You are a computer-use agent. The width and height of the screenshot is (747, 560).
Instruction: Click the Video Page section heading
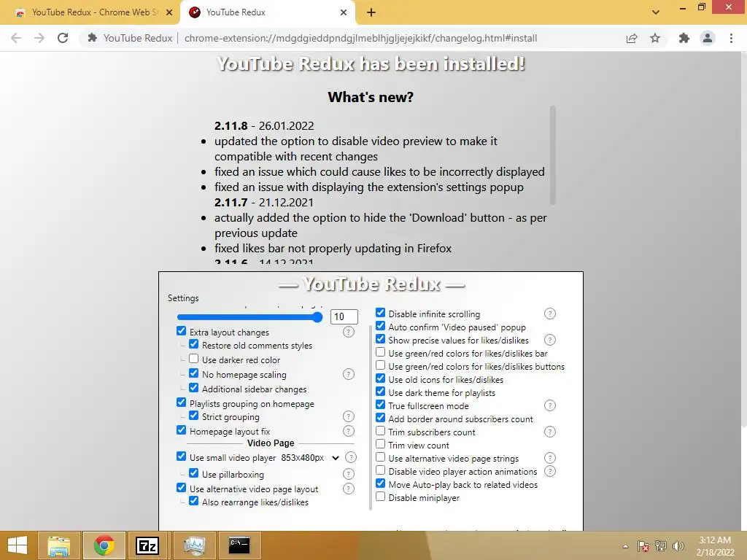[271, 443]
